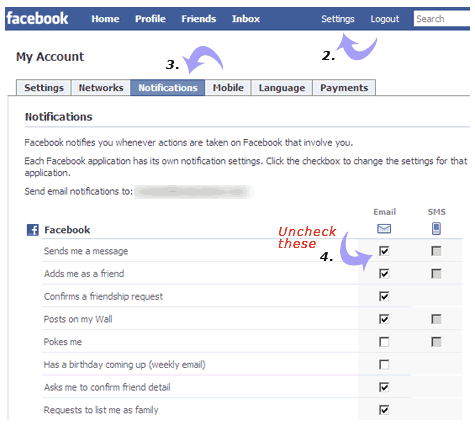This screenshot has height=437, width=475.
Task: Click the 'Sends me a message' row text
Action: coord(86,251)
